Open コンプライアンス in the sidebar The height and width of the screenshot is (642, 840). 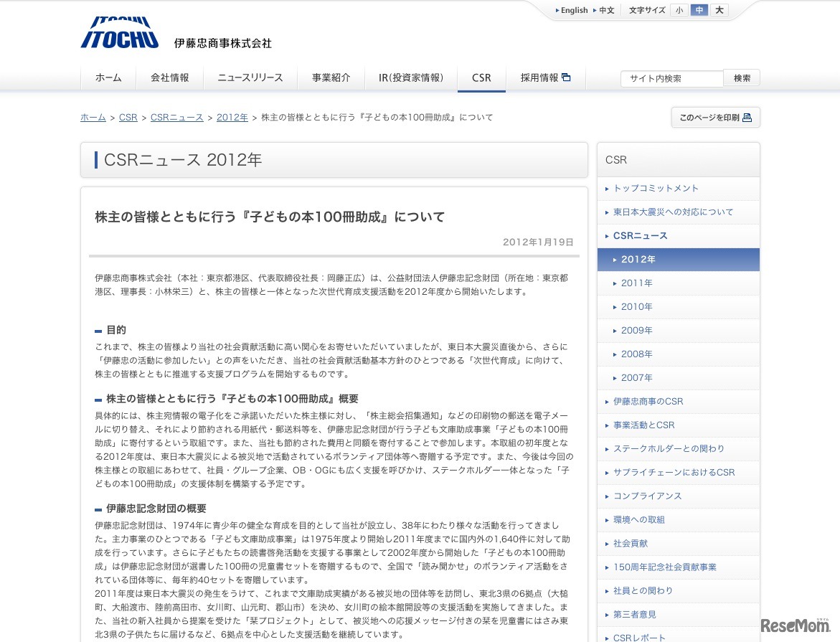point(678,496)
